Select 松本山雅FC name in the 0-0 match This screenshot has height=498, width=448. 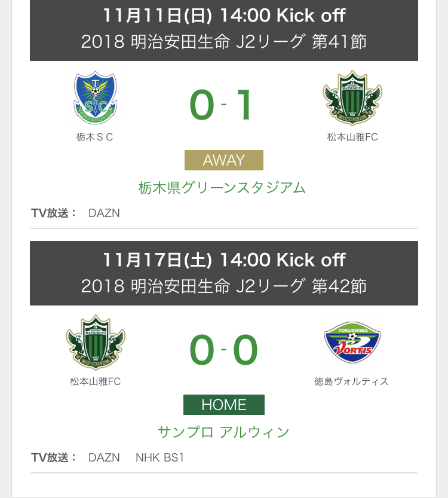click(x=95, y=381)
